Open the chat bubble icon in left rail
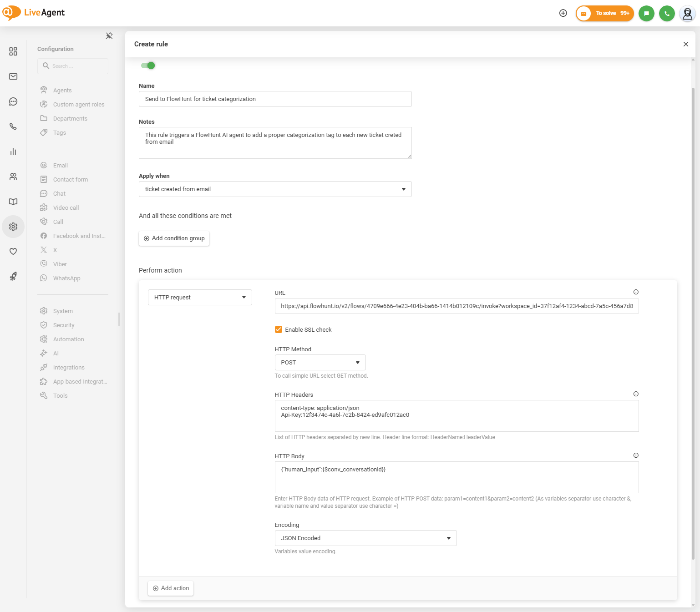Screen dimensions: 700x612 pyautogui.click(x=13, y=101)
